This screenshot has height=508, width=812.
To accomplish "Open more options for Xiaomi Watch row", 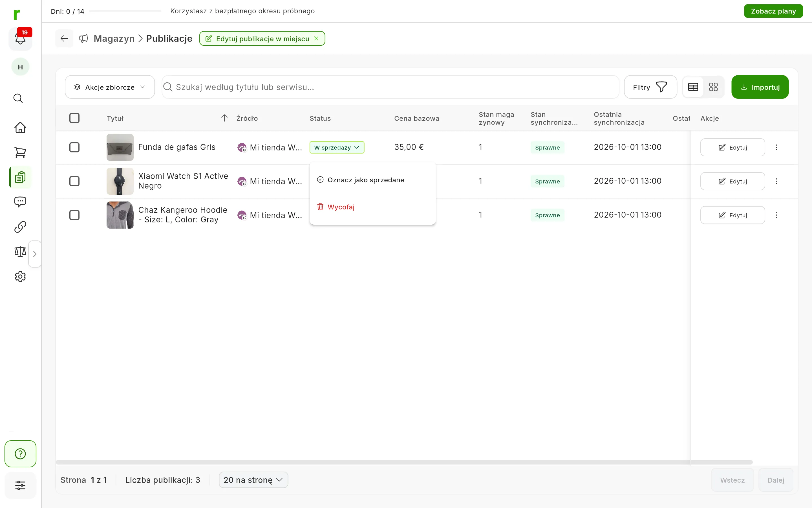I will coord(776,181).
